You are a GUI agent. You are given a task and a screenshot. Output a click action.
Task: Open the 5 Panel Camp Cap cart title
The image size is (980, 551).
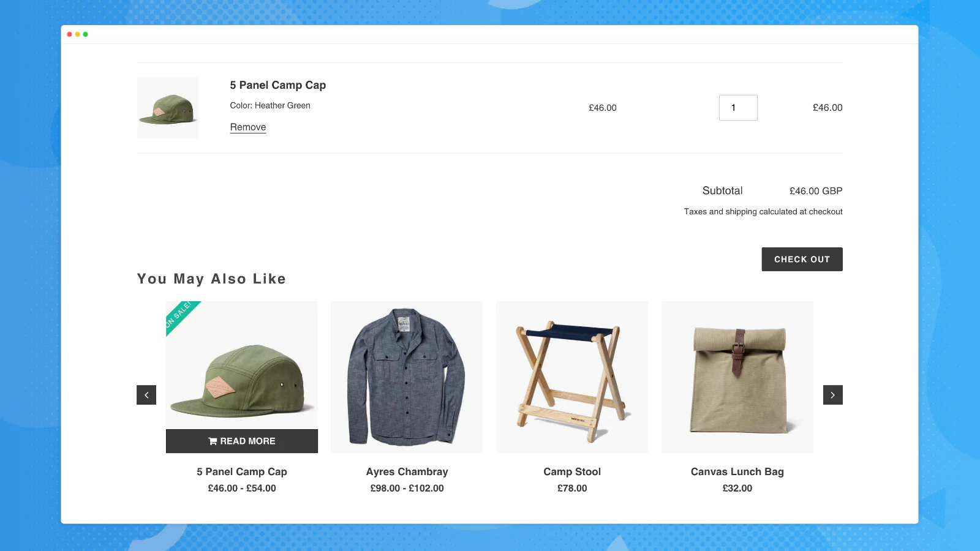[278, 85]
